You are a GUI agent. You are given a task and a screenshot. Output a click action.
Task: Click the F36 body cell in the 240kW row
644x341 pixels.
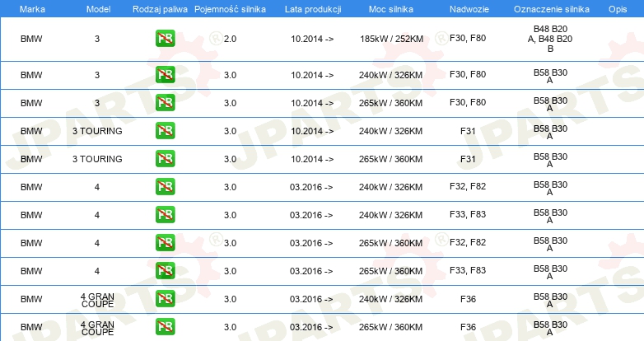coord(468,299)
